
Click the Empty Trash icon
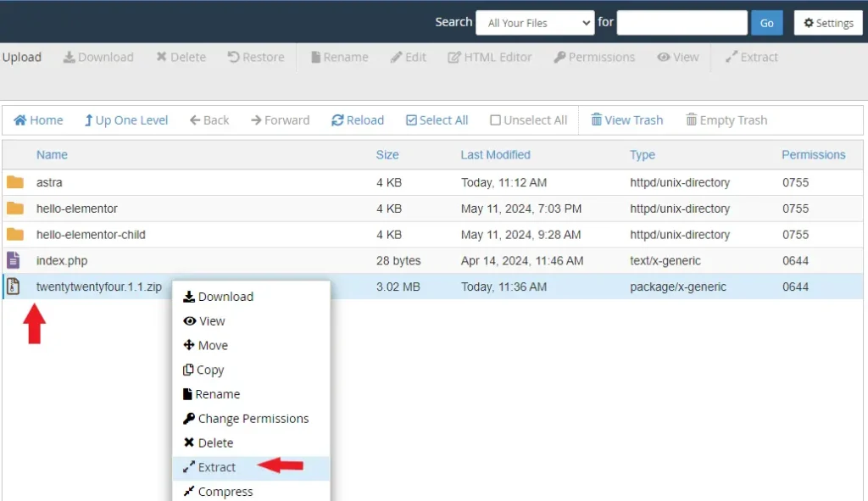(x=692, y=120)
